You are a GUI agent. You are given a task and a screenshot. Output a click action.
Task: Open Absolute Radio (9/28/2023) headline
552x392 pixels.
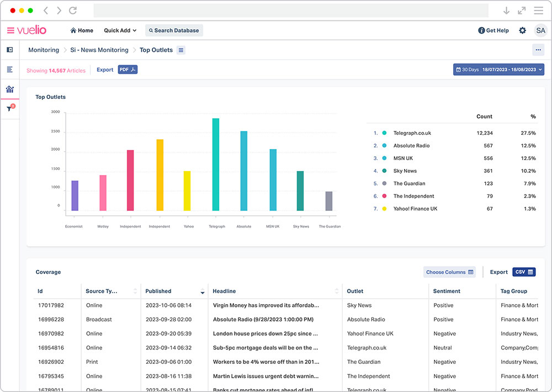pyautogui.click(x=263, y=320)
